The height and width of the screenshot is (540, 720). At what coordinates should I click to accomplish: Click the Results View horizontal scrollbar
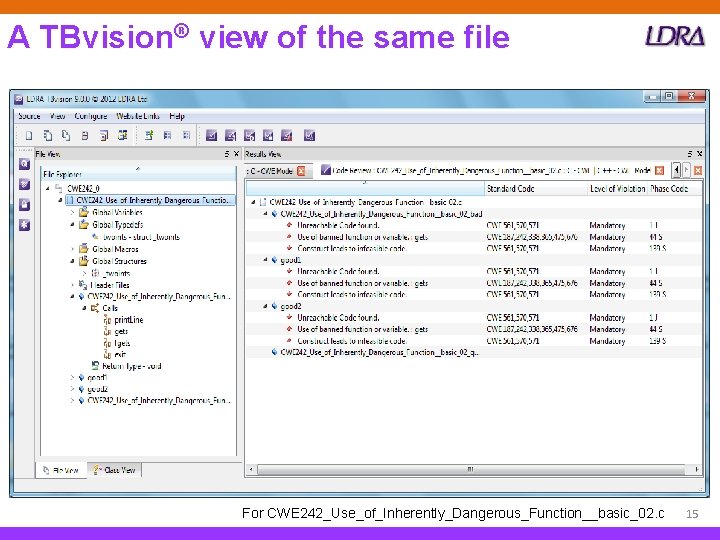(471, 469)
